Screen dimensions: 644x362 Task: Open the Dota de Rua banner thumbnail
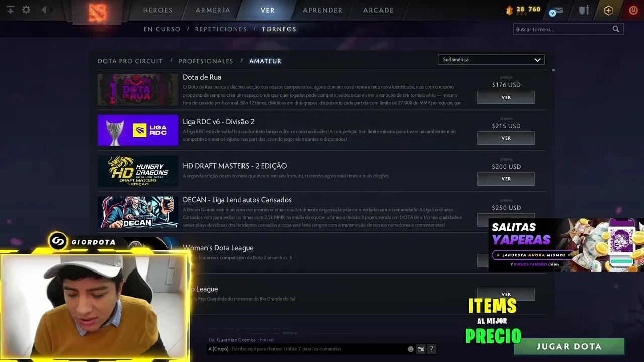[138, 89]
